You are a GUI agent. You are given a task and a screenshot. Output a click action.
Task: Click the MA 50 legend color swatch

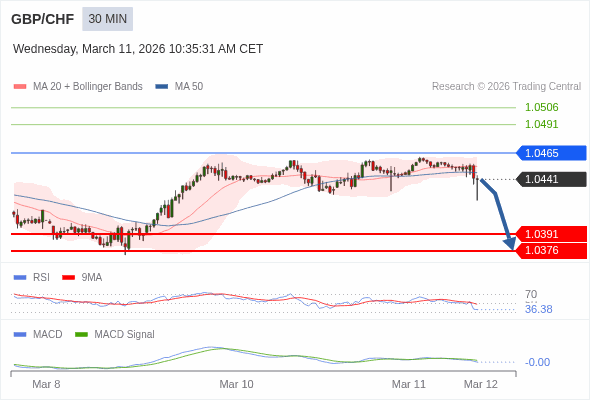point(162,87)
